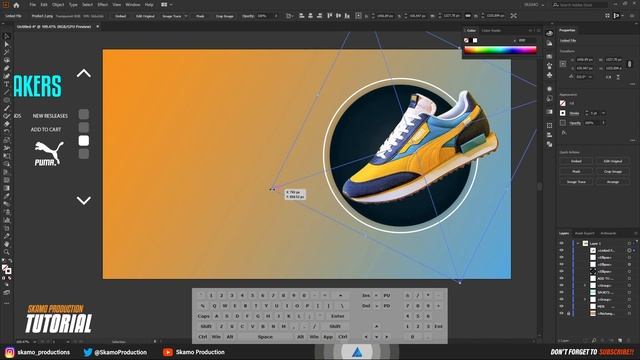Click Image Trace in Quick Actions

[576, 182]
